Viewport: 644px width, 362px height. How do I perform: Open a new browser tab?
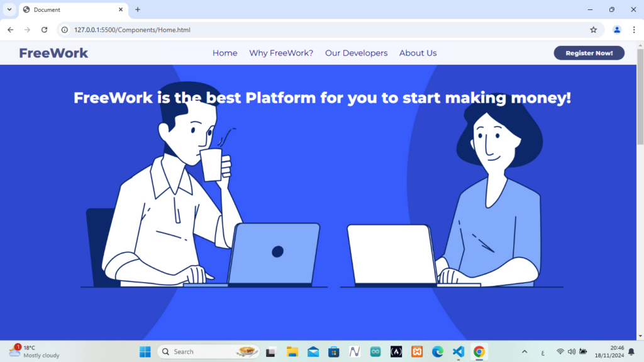(x=138, y=9)
